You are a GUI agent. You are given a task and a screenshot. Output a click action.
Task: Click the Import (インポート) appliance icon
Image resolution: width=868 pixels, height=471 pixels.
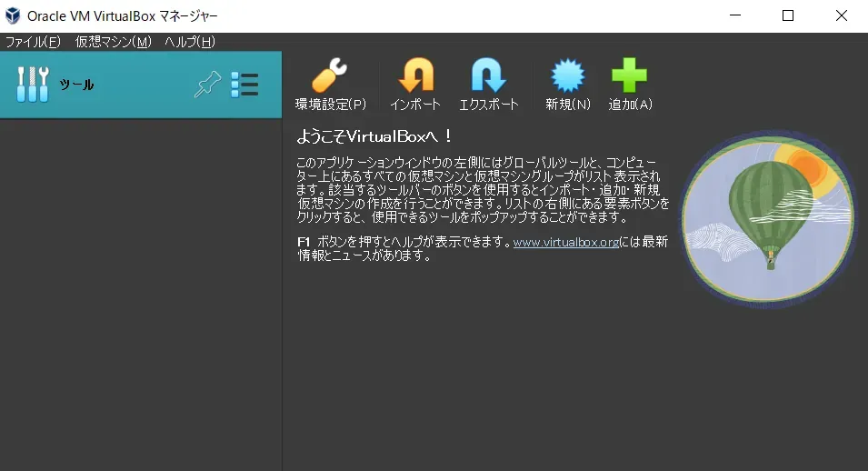click(x=415, y=77)
